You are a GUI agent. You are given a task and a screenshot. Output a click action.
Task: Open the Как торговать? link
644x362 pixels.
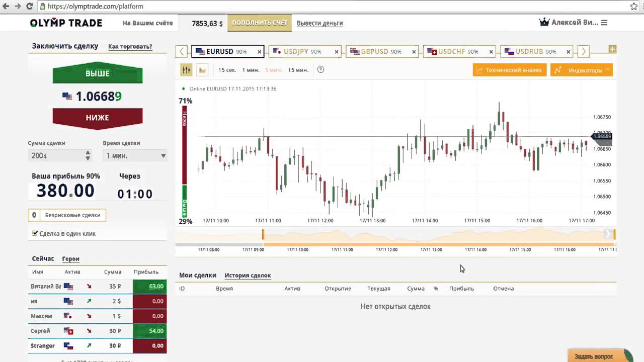pyautogui.click(x=130, y=46)
